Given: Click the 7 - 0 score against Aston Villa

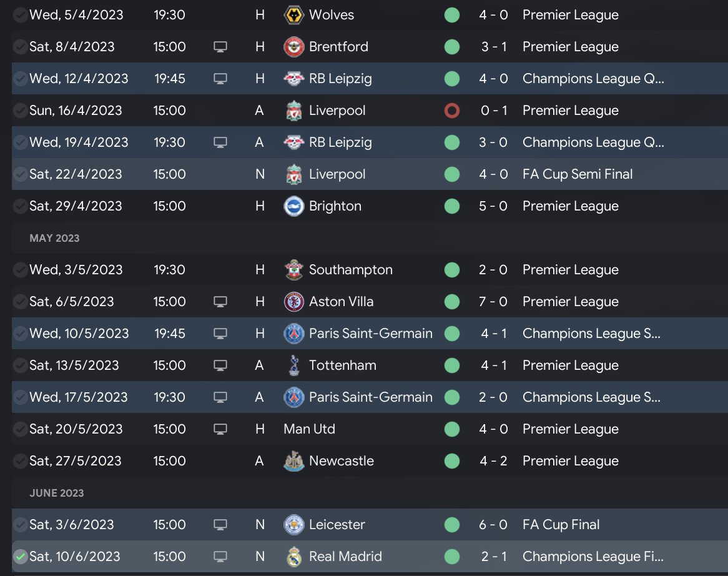Looking at the screenshot, I should click(493, 302).
